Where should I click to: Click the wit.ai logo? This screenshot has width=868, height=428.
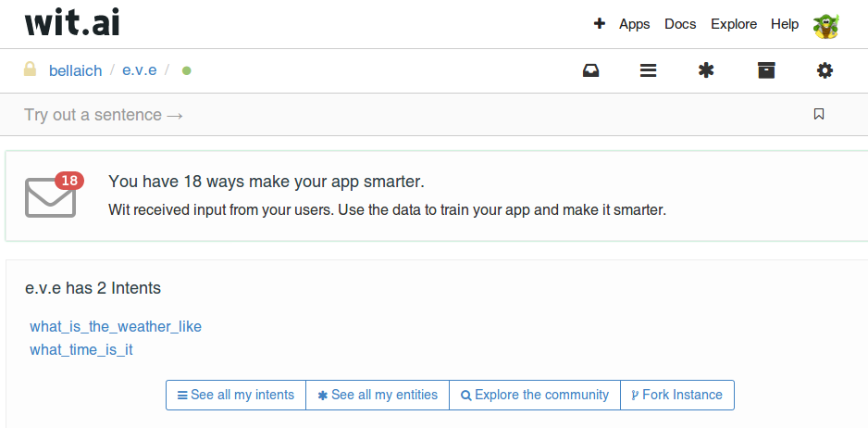pyautogui.click(x=72, y=23)
